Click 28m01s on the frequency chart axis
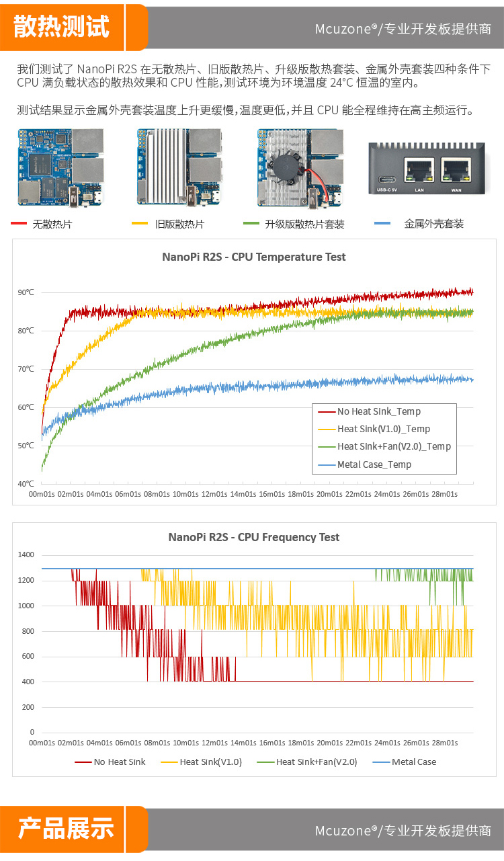Screen dimensions: 504x861 444,743
